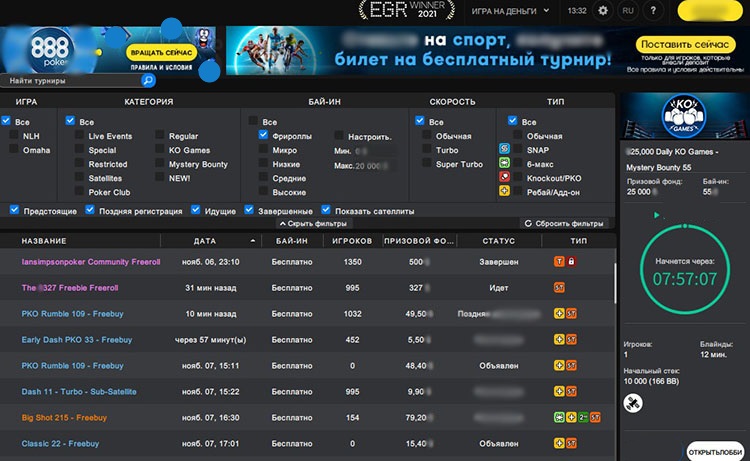Uncheck the Предстоящие checkbox
This screenshot has width=750, height=461.
[14, 209]
